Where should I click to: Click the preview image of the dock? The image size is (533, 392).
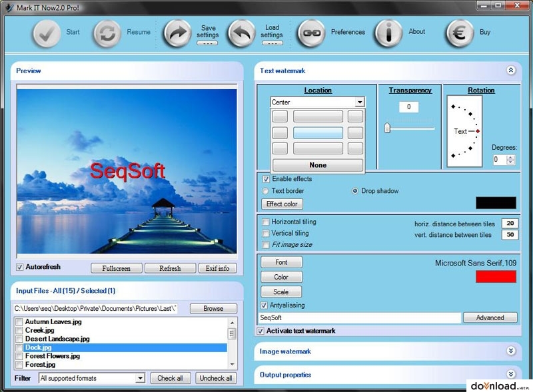(127, 171)
